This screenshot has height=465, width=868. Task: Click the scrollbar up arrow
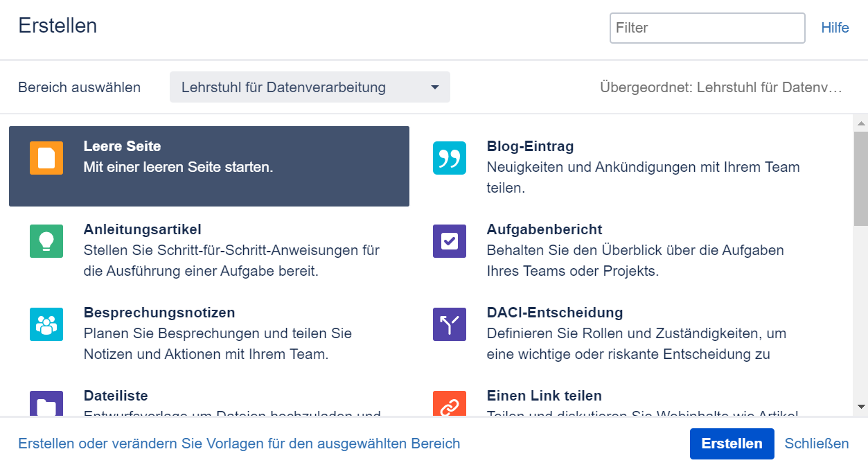click(860, 123)
